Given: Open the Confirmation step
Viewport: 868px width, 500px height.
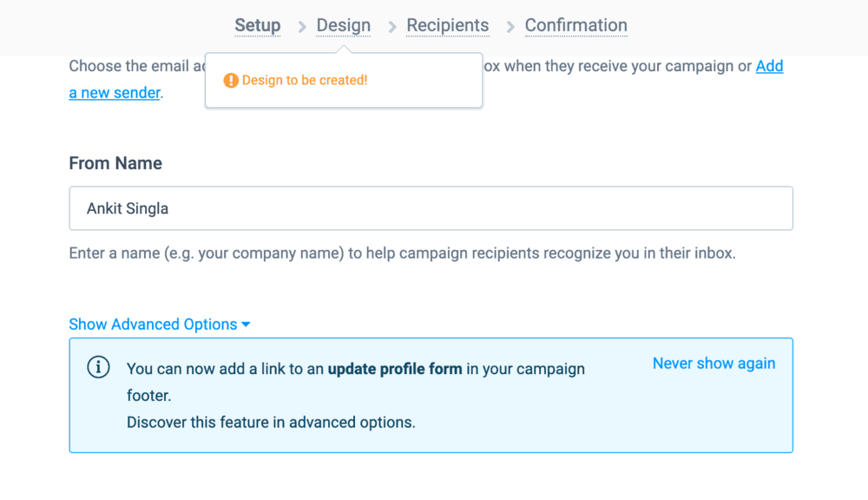Looking at the screenshot, I should coord(575,25).
